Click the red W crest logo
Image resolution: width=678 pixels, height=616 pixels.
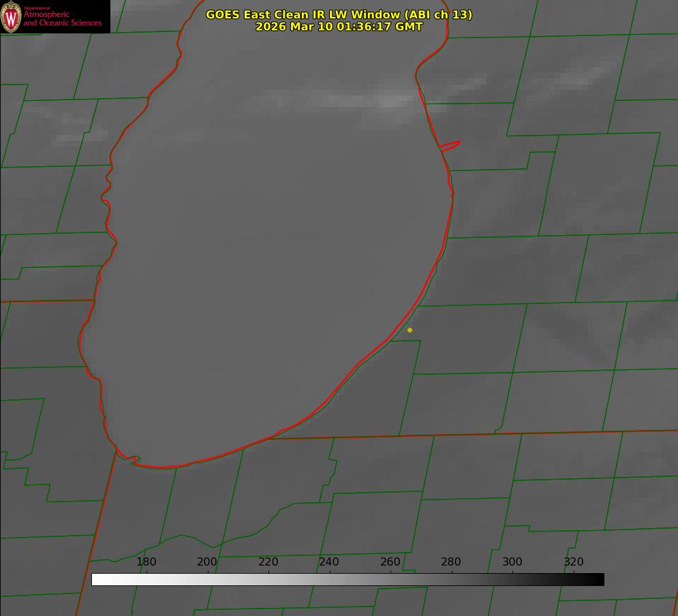(11, 16)
